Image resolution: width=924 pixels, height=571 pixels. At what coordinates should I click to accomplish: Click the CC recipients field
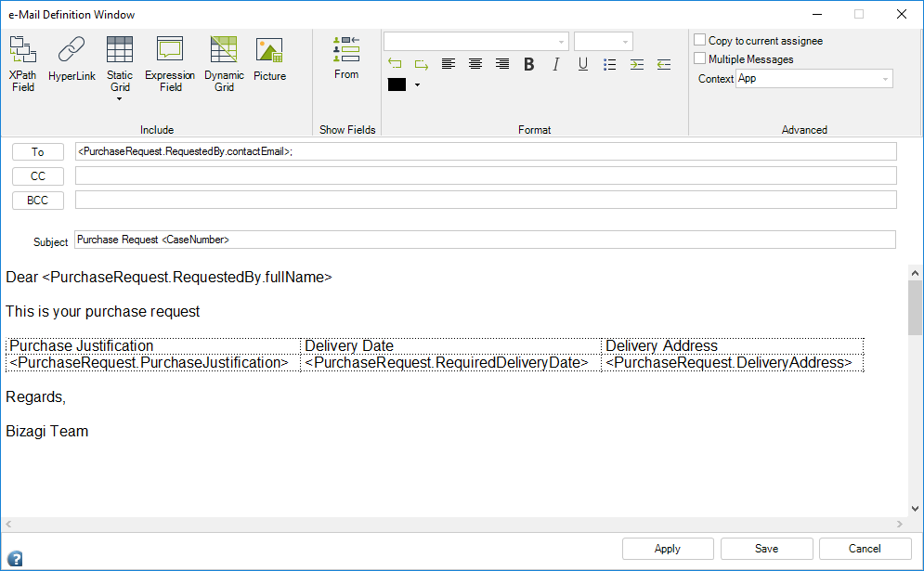click(486, 175)
